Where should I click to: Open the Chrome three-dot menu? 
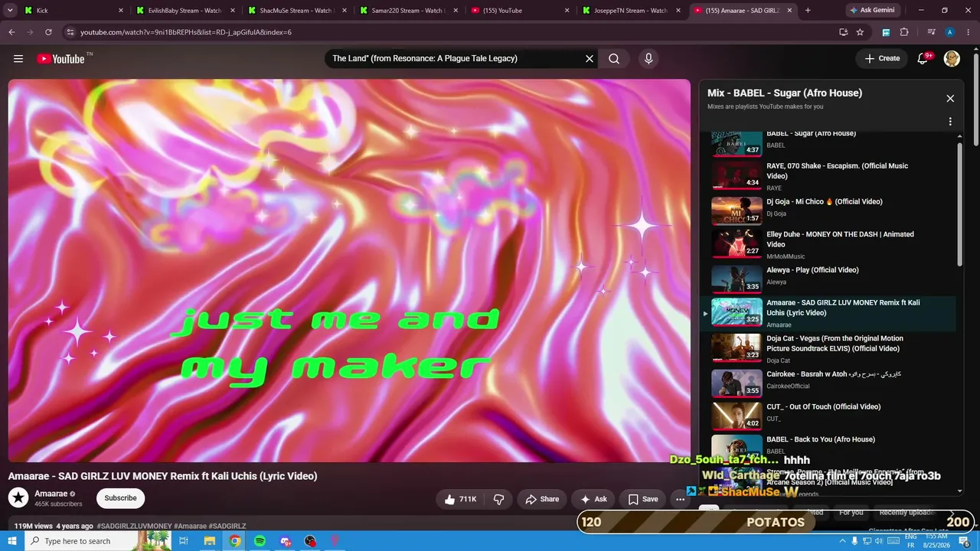pos(968,32)
